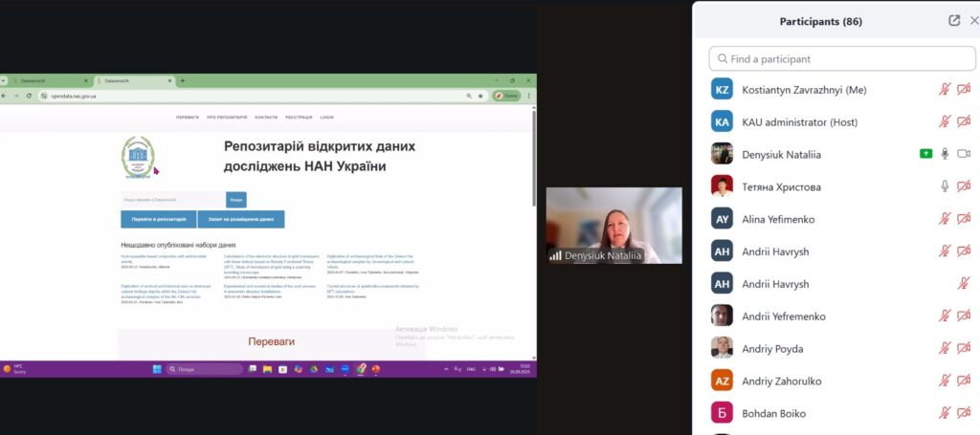This screenshot has width=980, height=435.
Task: Expand the hidden system tray icons chevron
Action: [x=445, y=369]
